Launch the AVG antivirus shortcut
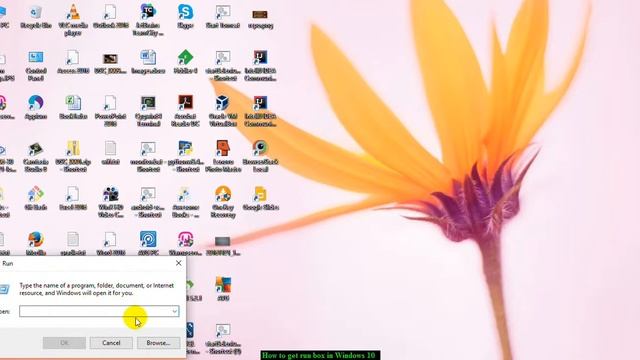640x360 pixels. 223,285
